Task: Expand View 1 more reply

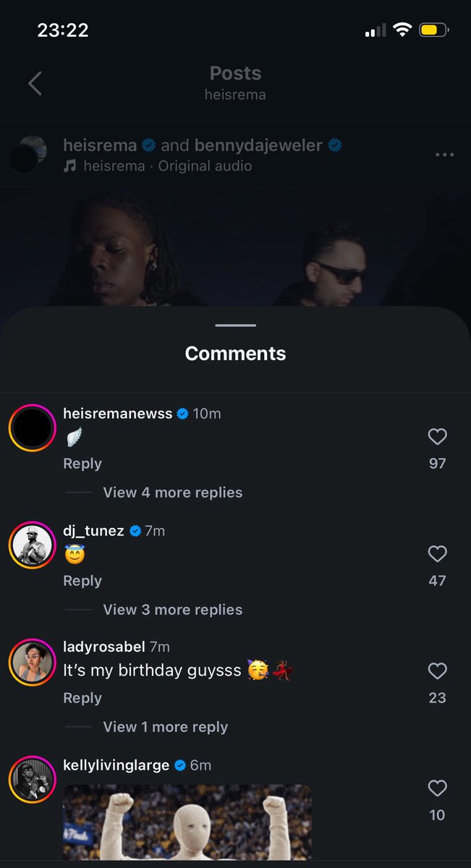Action: pyautogui.click(x=166, y=727)
